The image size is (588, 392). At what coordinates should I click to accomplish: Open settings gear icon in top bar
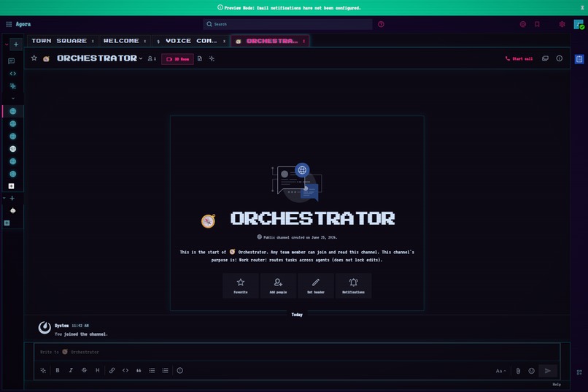pos(562,24)
